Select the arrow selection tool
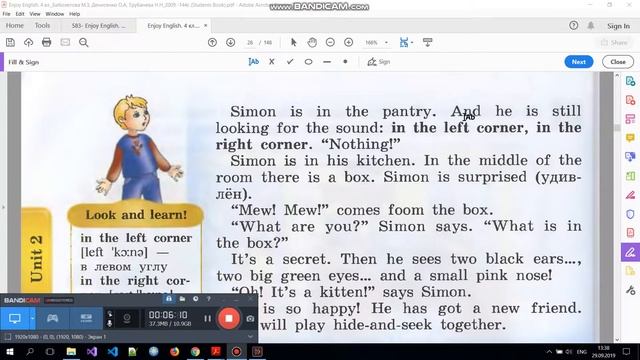 pyautogui.click(x=293, y=42)
